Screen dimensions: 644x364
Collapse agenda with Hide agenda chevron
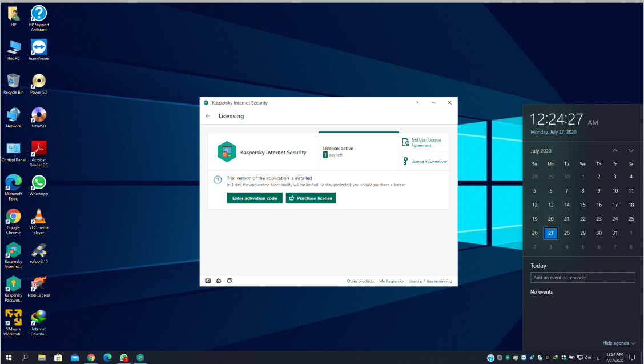[x=618, y=343]
